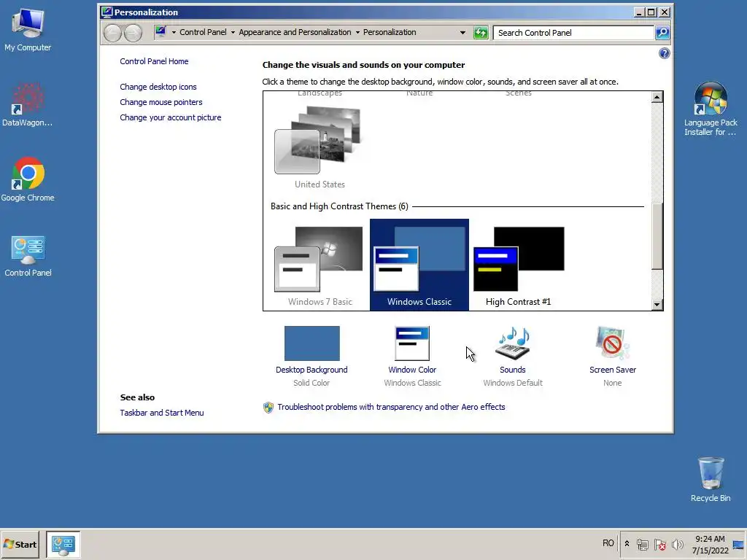747x560 pixels.
Task: Expand dropdown arrow before Control Panel breadcrumb
Action: 174,32
